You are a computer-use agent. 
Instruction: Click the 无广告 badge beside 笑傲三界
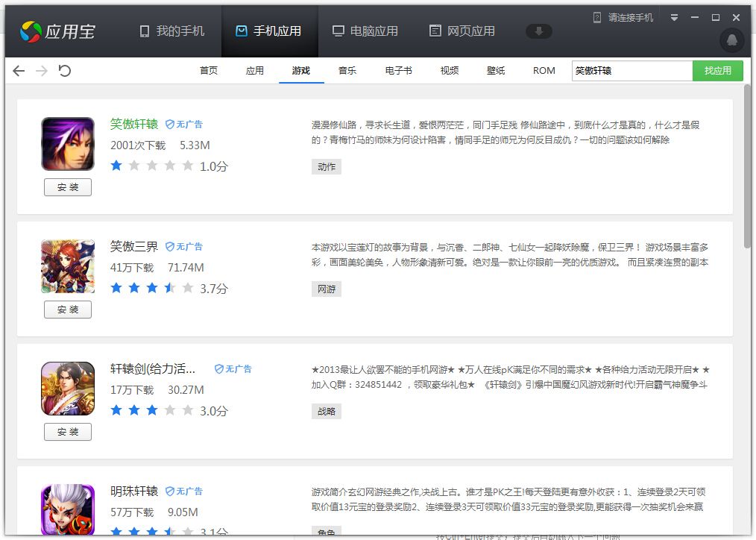pyautogui.click(x=183, y=247)
